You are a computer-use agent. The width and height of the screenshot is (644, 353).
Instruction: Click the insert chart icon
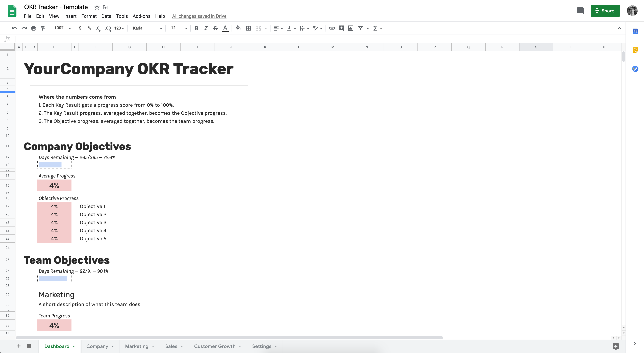(x=351, y=28)
